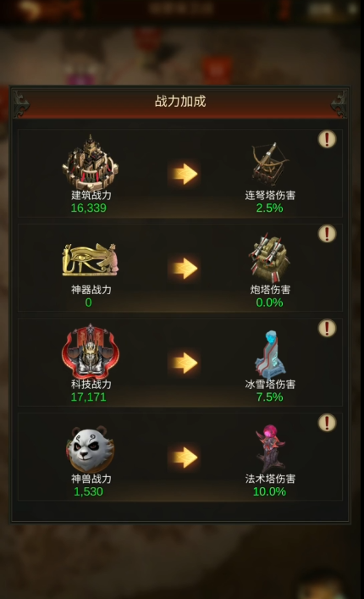
Task: Open info for 科技战力 row exclamation mark
Action: (x=327, y=328)
